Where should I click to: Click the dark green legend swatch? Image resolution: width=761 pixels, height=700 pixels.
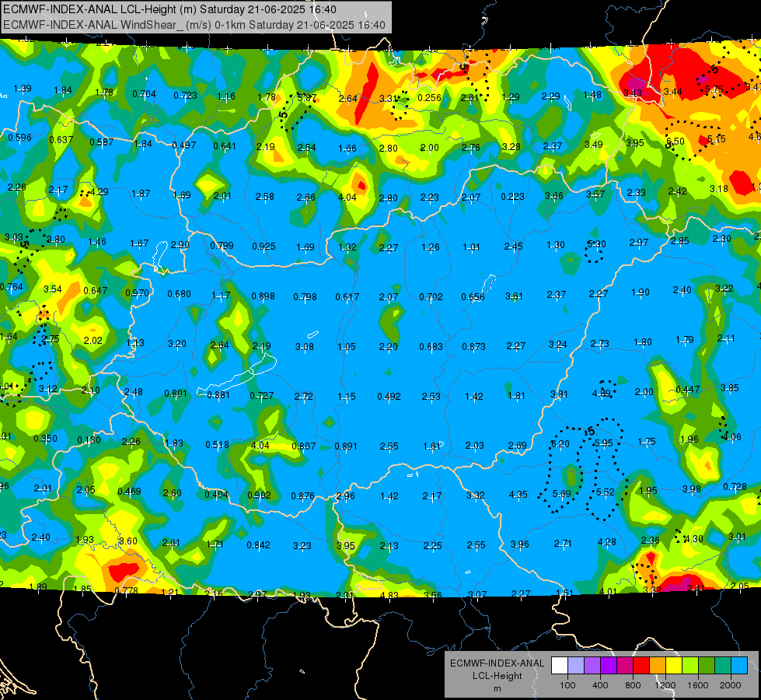click(707, 665)
